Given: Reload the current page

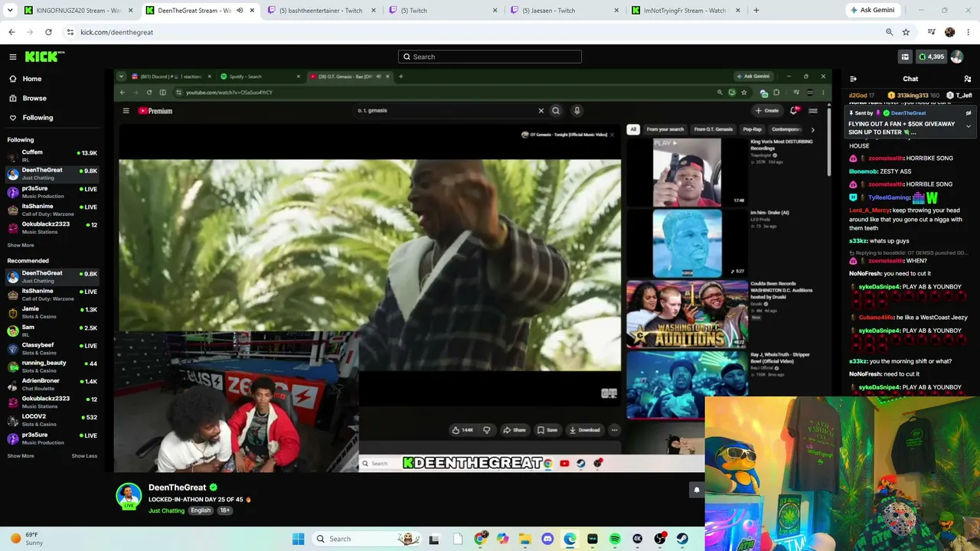Looking at the screenshot, I should click(x=48, y=32).
